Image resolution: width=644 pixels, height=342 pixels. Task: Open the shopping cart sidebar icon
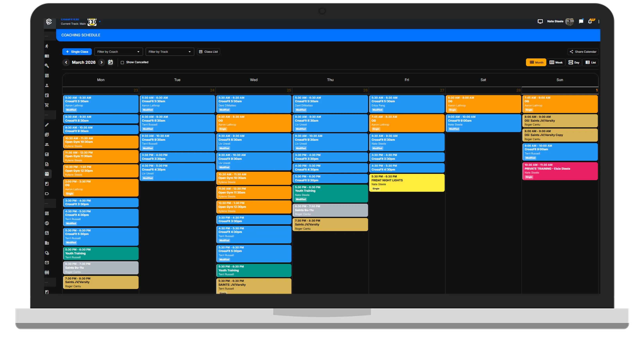click(x=47, y=105)
